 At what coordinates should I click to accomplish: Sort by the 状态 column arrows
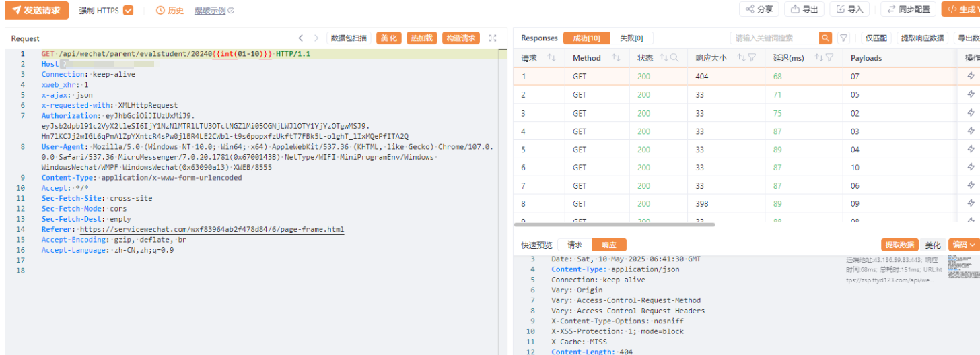pos(663,58)
